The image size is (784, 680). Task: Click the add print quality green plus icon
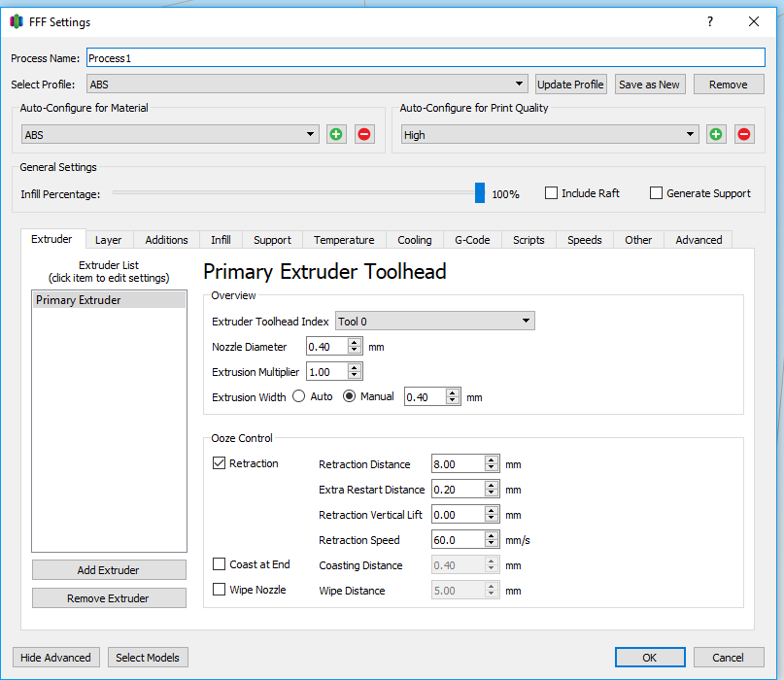click(x=716, y=134)
